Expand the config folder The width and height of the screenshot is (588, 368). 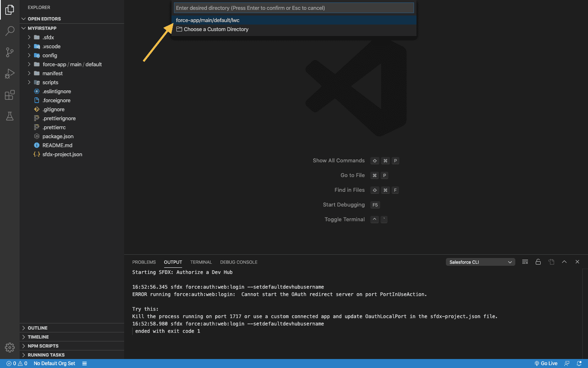tap(72, 55)
